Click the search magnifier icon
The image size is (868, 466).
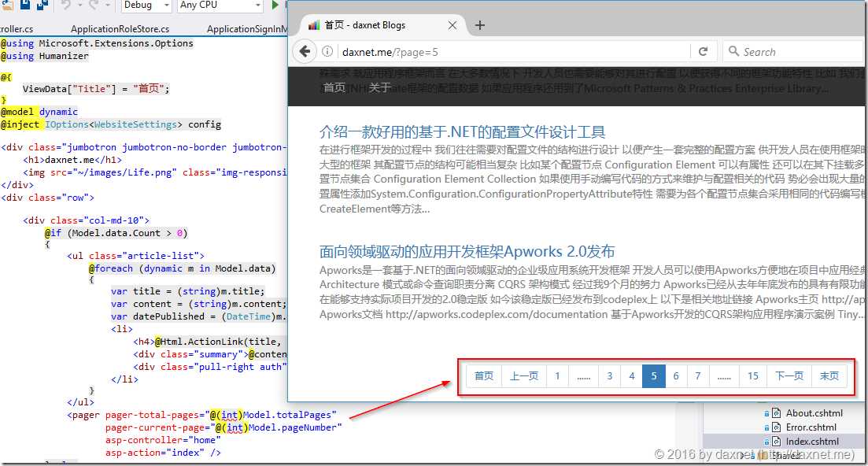click(x=733, y=51)
